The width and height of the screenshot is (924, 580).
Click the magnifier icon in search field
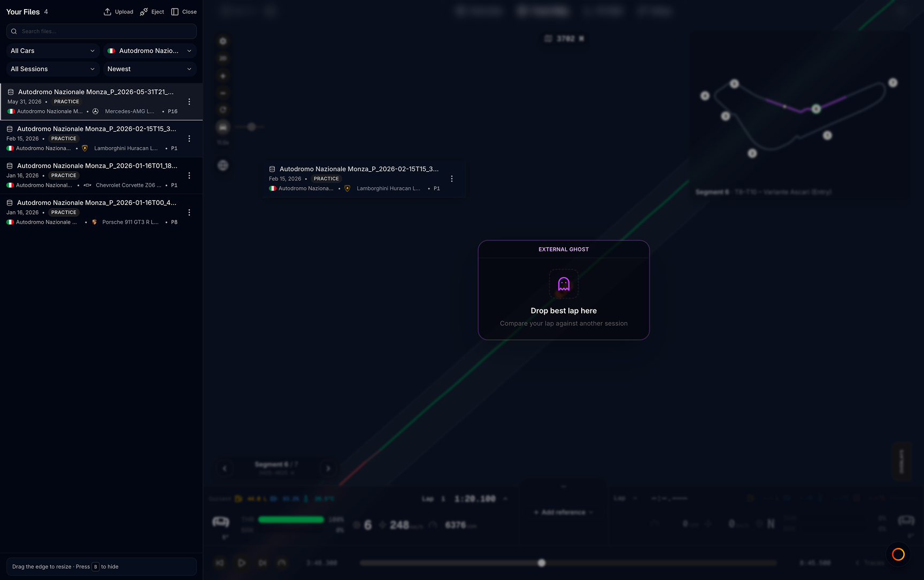tap(14, 32)
